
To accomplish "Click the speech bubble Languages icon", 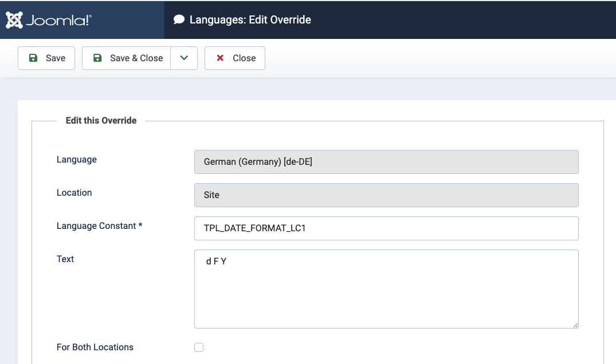I will (x=179, y=20).
